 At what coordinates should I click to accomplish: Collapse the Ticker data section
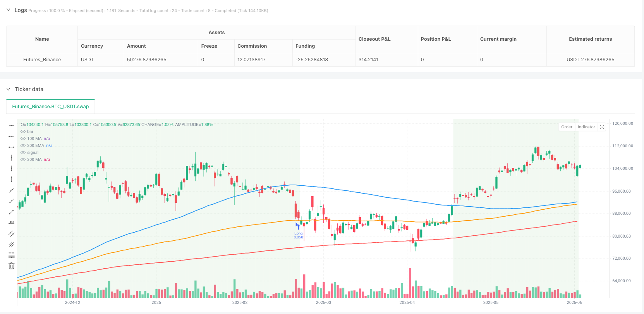(x=8, y=89)
